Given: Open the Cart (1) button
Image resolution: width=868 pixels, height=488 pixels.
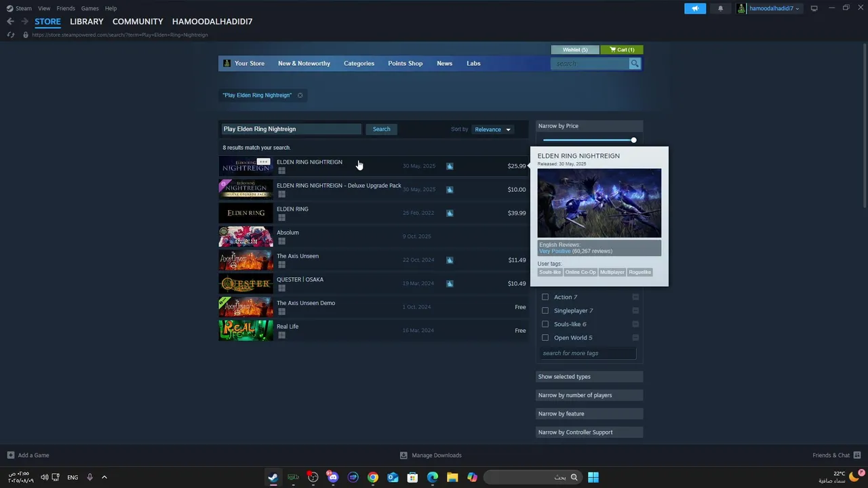Looking at the screenshot, I should [x=622, y=50].
